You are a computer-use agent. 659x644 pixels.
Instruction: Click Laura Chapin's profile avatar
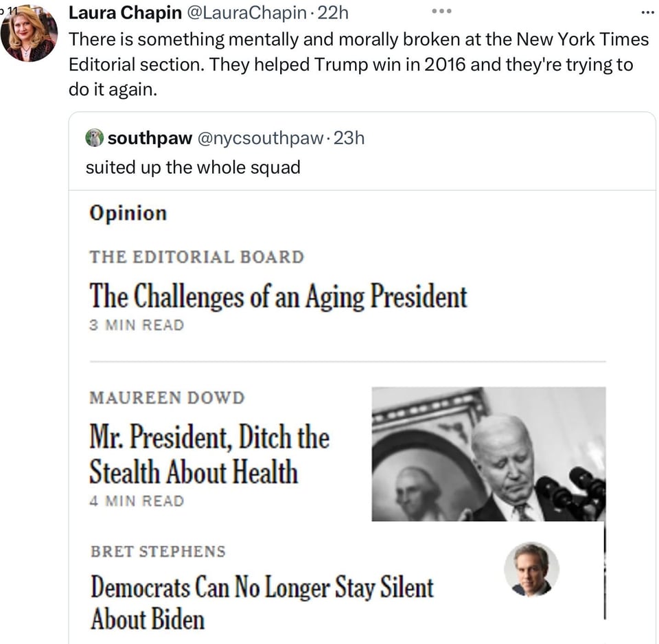29,34
